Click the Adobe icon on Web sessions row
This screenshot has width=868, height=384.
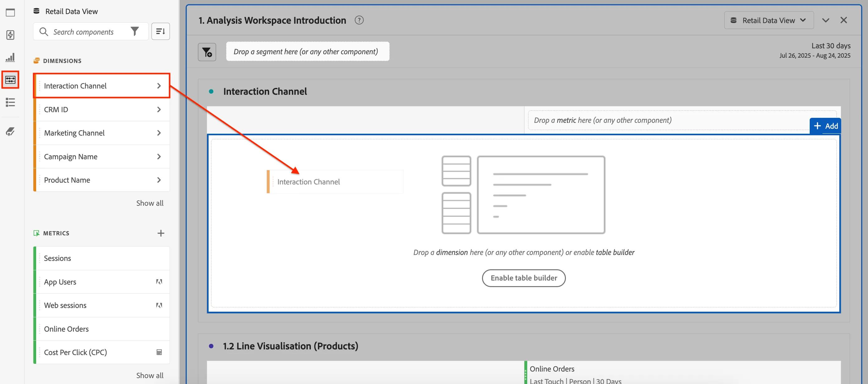tap(159, 305)
